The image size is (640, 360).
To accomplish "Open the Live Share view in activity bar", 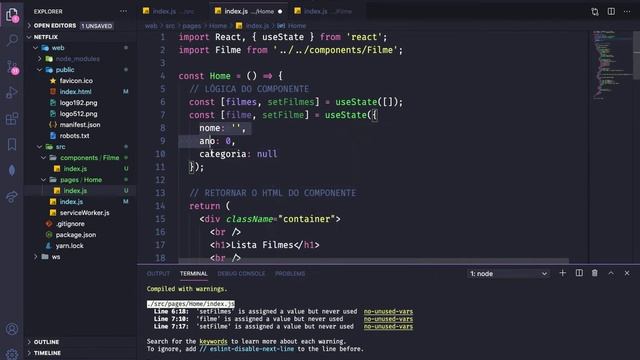I will click(x=12, y=197).
